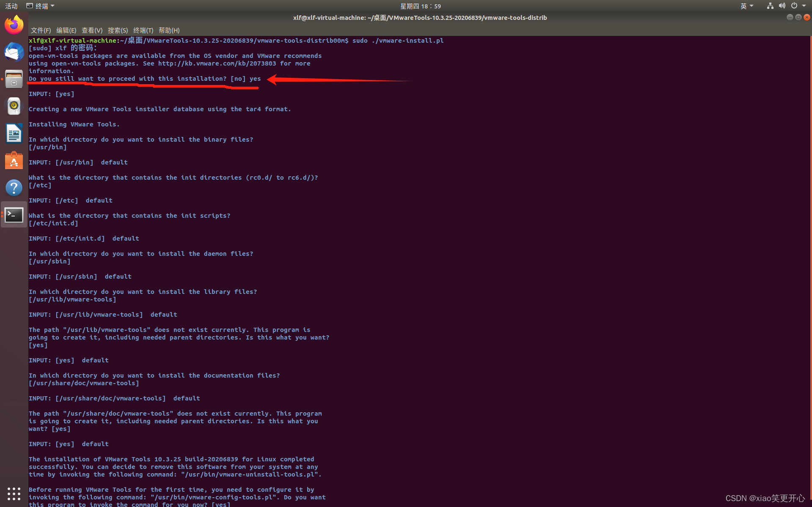Open the network status icon
The image size is (812, 507).
point(770,6)
